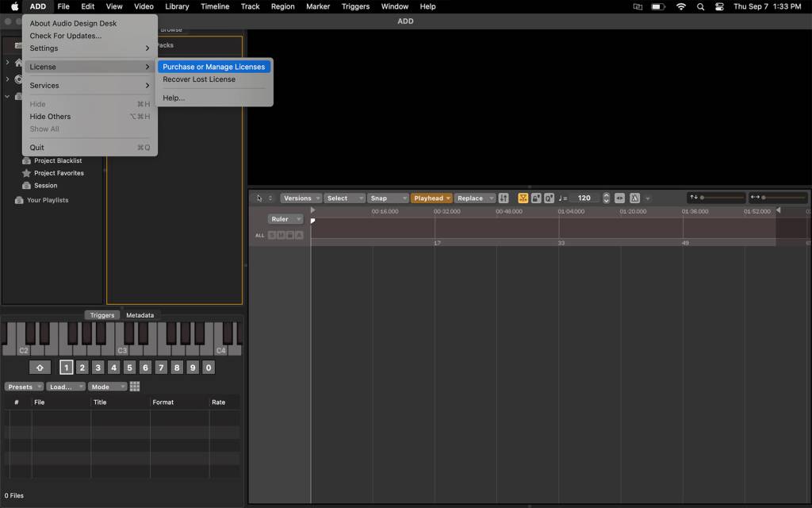The height and width of the screenshot is (508, 812).
Task: Open the Presets dropdown below the keyboard
Action: tap(22, 387)
